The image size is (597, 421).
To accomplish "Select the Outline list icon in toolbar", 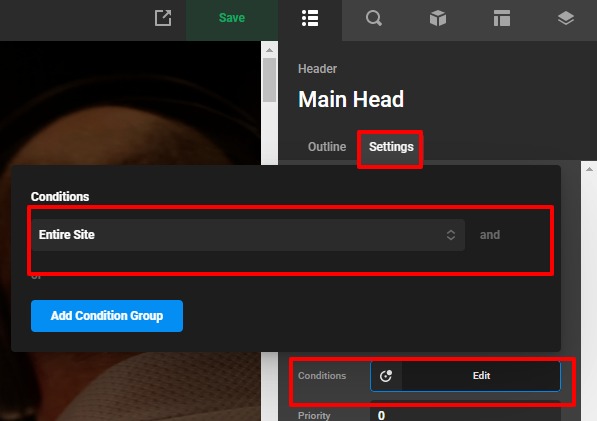I will tap(310, 18).
